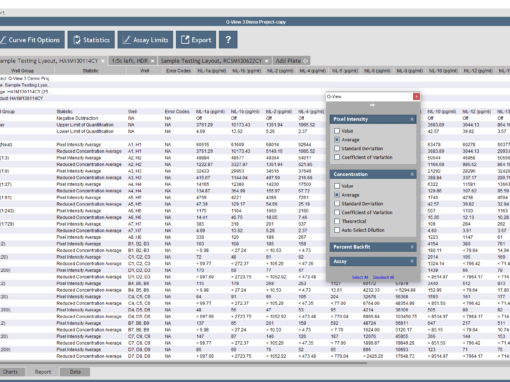
Task: Click the Pixel Intensity Average cell for A2, H2
Action: point(79,158)
